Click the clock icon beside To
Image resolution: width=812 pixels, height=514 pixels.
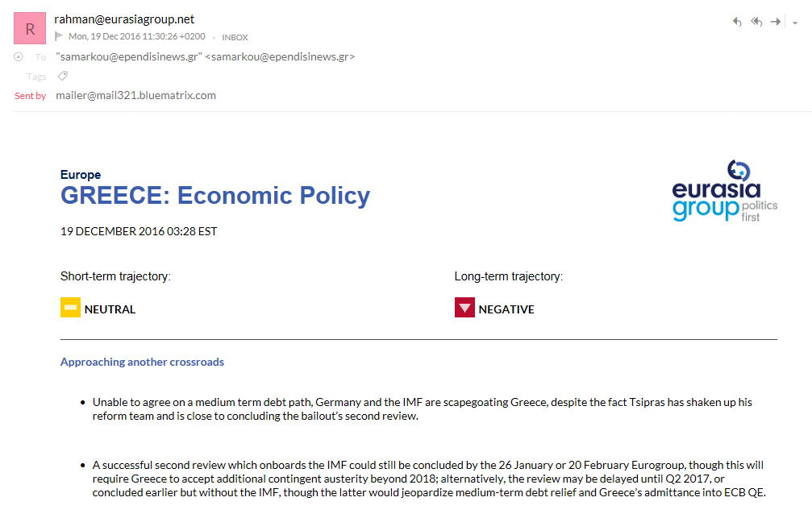coord(18,57)
